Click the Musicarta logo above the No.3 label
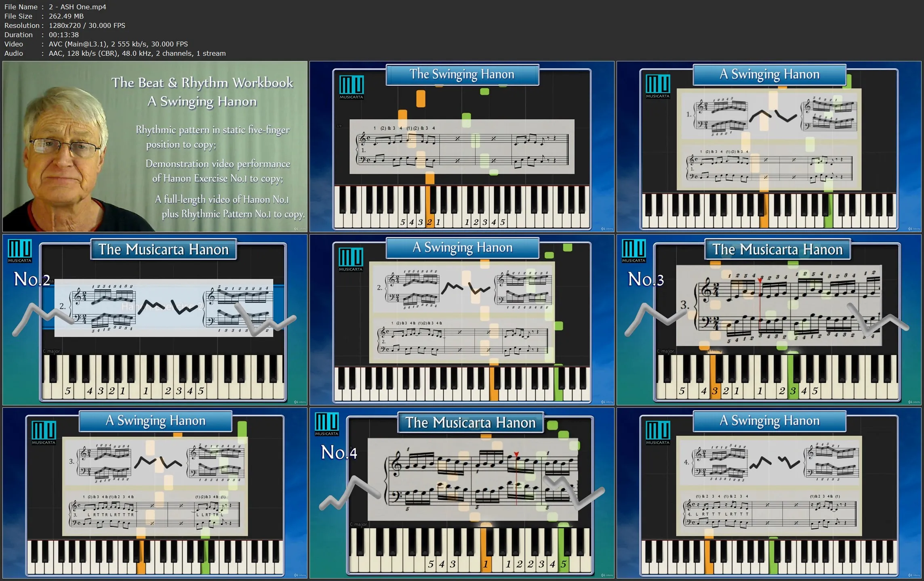This screenshot has width=924, height=581. tap(634, 251)
